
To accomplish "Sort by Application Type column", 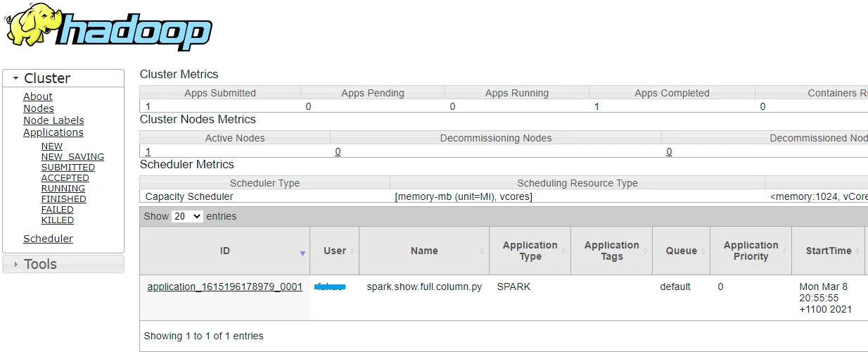I will pos(530,251).
